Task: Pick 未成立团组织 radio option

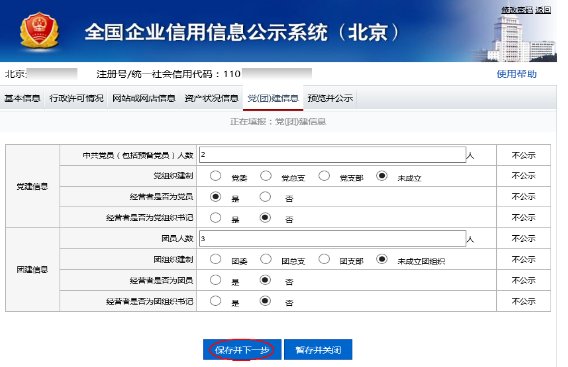Action: (381, 259)
